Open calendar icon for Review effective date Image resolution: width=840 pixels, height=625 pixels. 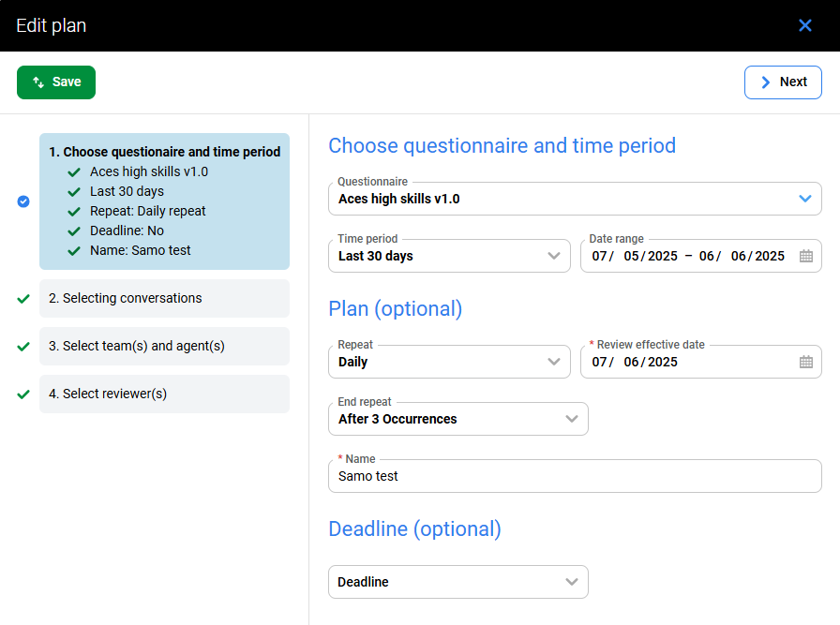(x=806, y=362)
